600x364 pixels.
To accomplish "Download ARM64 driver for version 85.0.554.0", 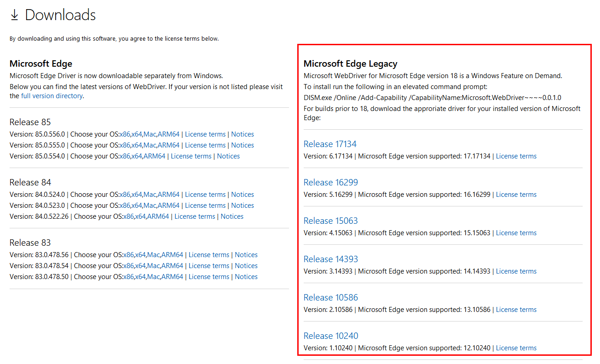I will point(154,156).
